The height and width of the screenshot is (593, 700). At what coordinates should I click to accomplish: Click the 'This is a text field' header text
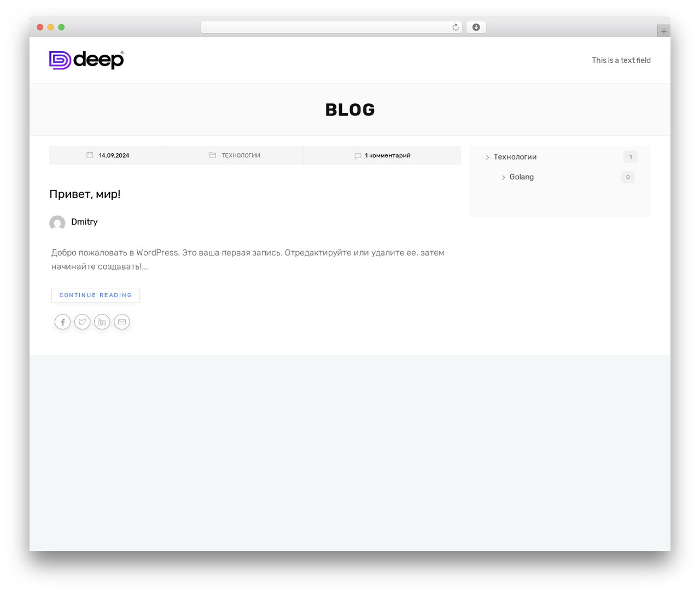pos(621,60)
